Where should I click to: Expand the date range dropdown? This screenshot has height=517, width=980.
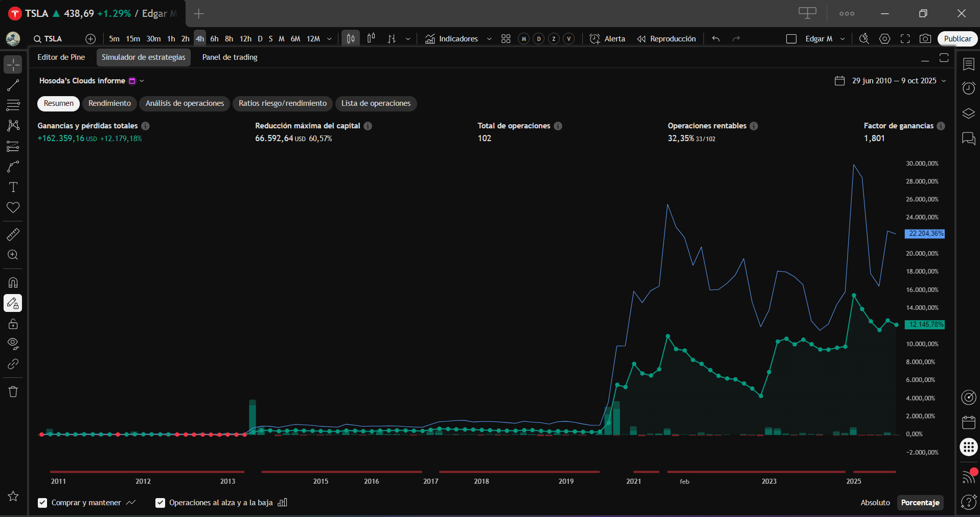pyautogui.click(x=944, y=81)
